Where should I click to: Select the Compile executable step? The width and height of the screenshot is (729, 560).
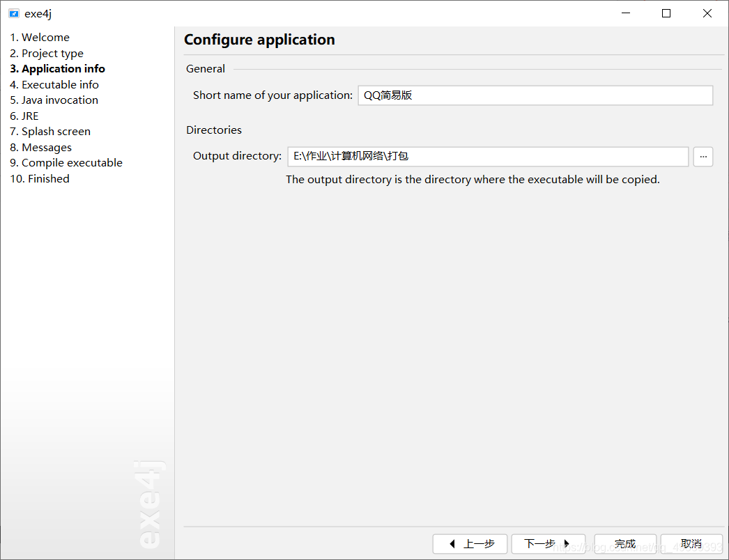click(x=66, y=163)
